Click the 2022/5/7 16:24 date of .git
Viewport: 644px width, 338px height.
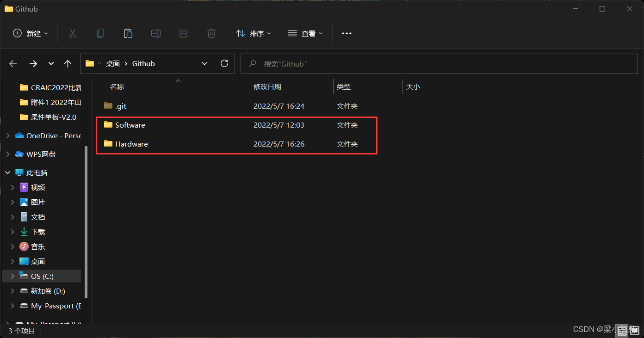click(279, 106)
